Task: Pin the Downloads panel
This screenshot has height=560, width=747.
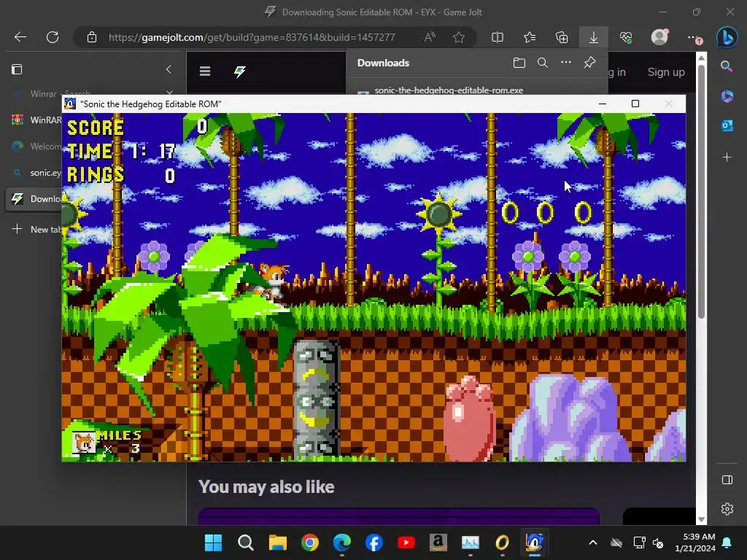Action: tap(589, 63)
